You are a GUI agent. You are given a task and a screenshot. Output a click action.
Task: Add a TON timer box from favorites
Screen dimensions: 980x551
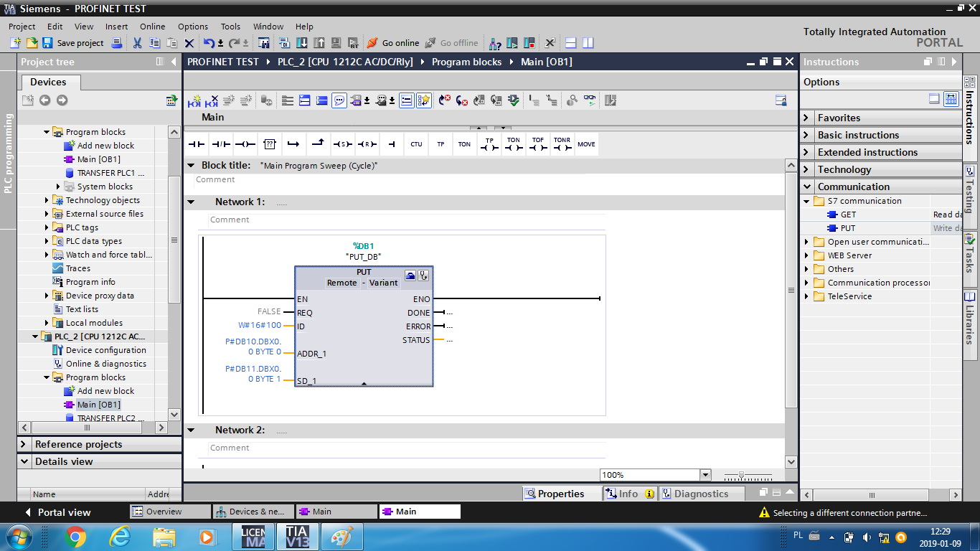click(465, 144)
